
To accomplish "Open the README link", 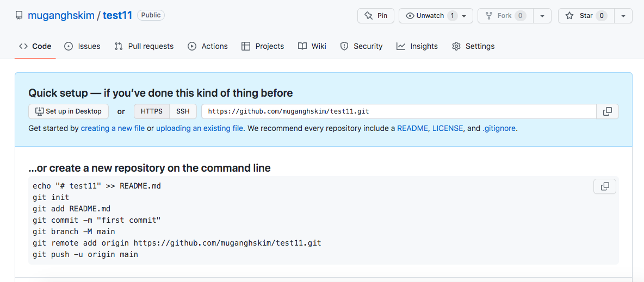I will [412, 128].
